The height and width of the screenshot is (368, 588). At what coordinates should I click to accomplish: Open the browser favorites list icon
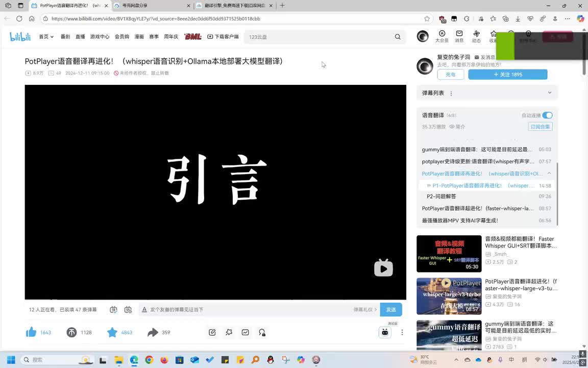point(493,19)
